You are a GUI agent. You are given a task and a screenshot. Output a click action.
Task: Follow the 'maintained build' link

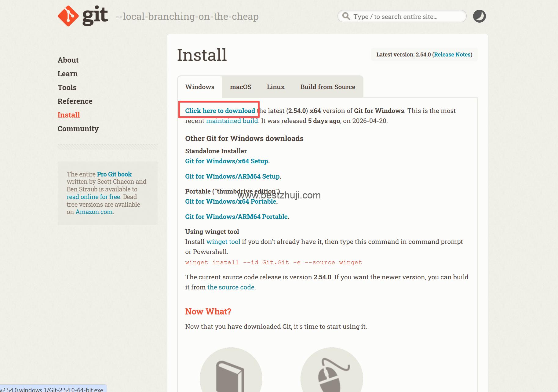pos(232,121)
